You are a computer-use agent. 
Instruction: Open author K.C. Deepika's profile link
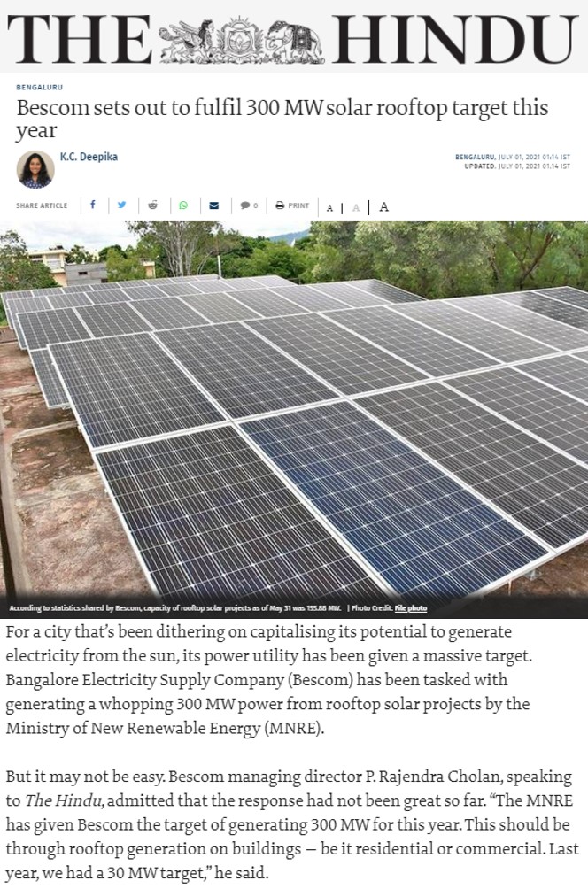tap(89, 157)
